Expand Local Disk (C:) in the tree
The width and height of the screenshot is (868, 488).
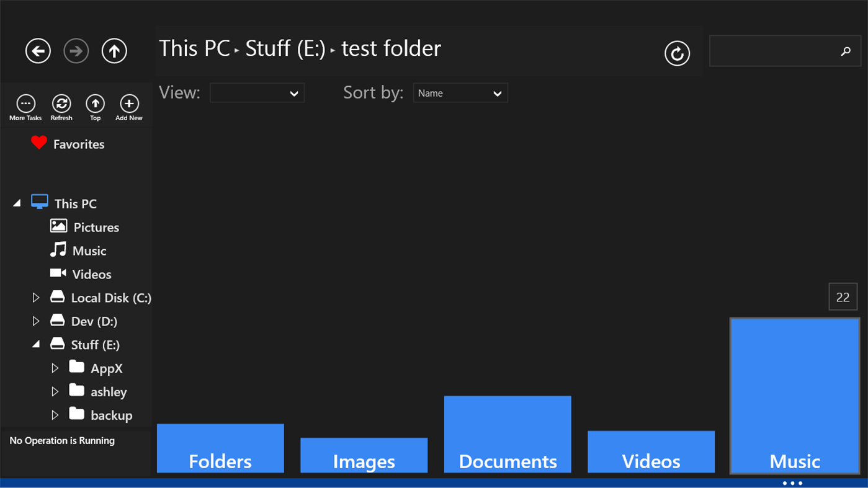pos(36,297)
